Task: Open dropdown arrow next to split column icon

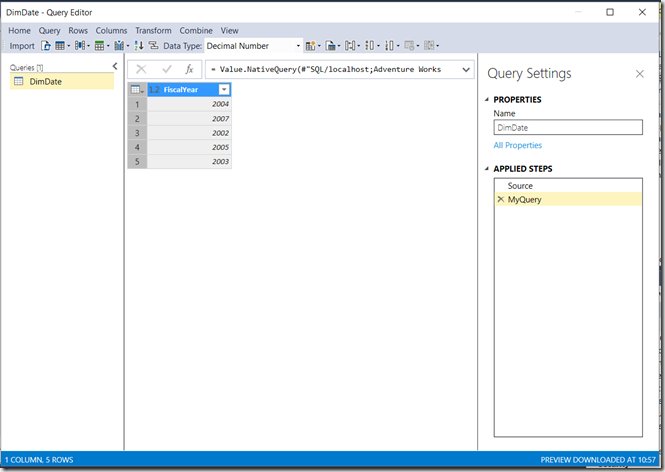Action: (x=359, y=46)
